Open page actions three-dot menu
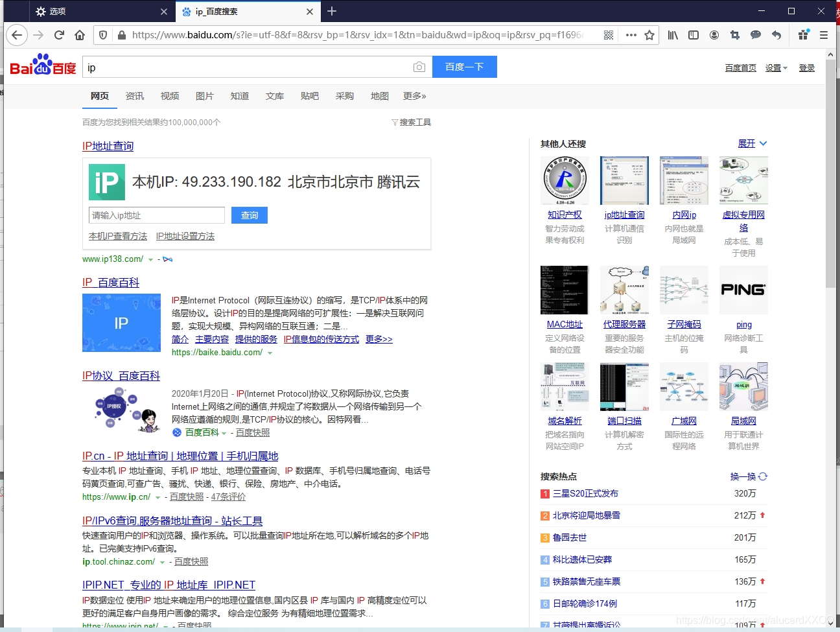 click(631, 35)
